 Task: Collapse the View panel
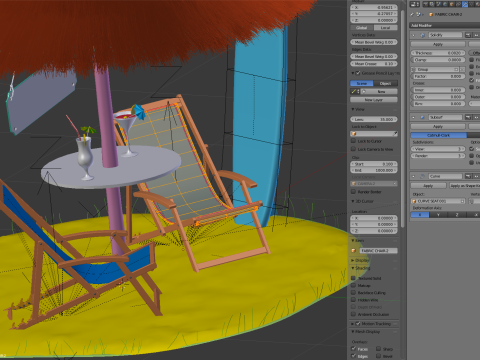[353, 109]
